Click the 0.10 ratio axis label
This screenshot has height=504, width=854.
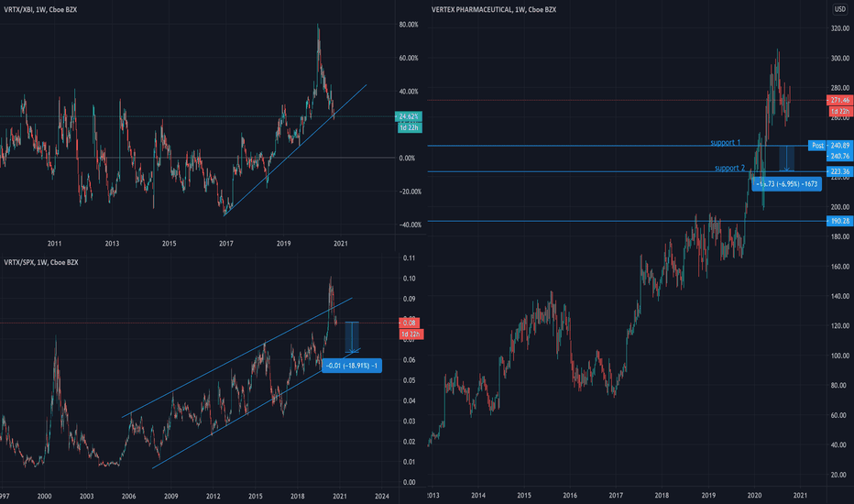coord(409,279)
